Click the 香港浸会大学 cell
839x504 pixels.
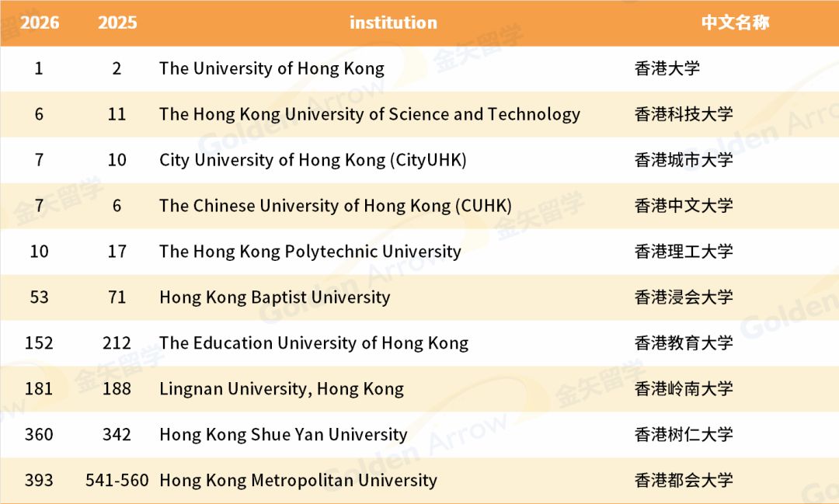(684, 297)
